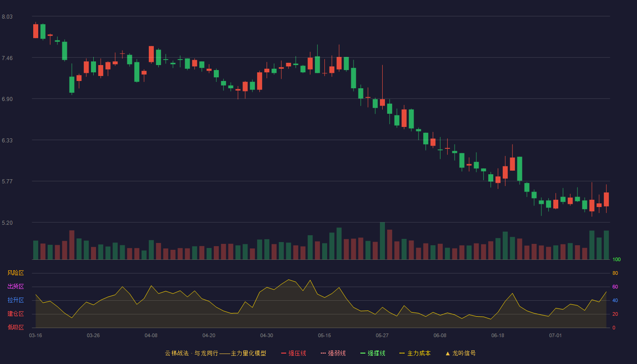Click the 5.20 price axis label
The width and height of the screenshot is (637, 364).
pos(7,223)
